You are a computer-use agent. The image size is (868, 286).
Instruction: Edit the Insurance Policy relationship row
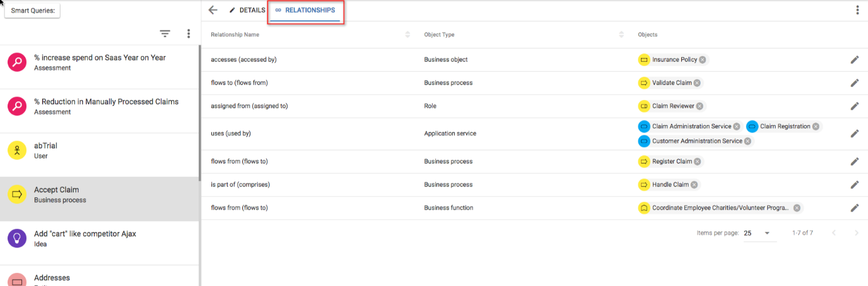[854, 60]
